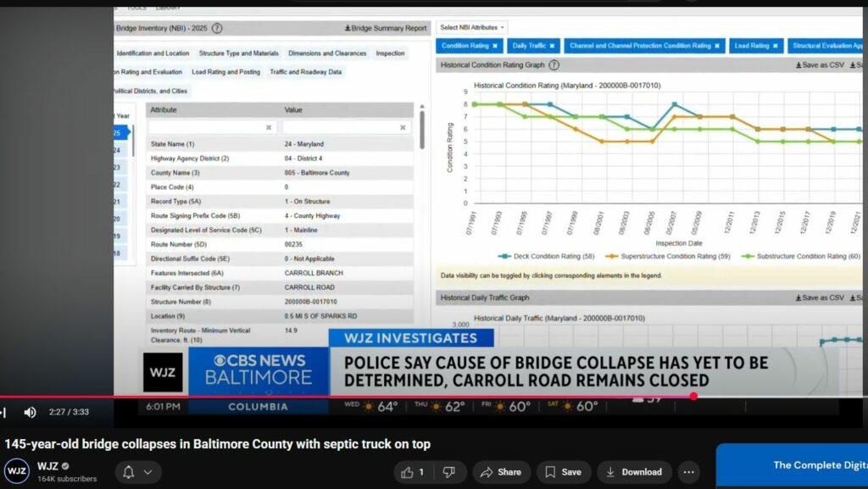Viewport: 868px width, 489px height.
Task: Open the Select NBI Attributes dropdown
Action: [x=472, y=27]
